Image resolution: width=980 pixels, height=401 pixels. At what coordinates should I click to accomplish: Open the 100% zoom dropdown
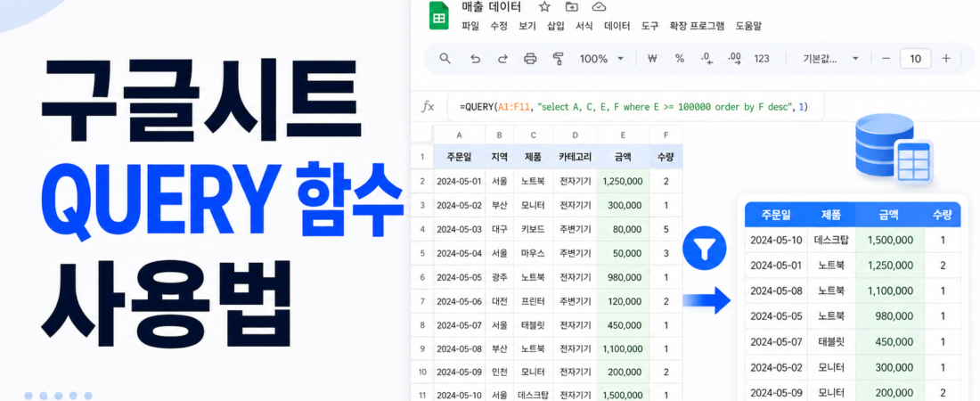(x=602, y=58)
